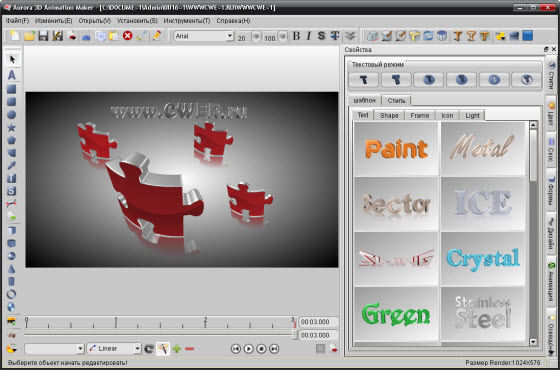560x370 pixels.
Task: Switch to the Shape tab
Action: coord(389,115)
